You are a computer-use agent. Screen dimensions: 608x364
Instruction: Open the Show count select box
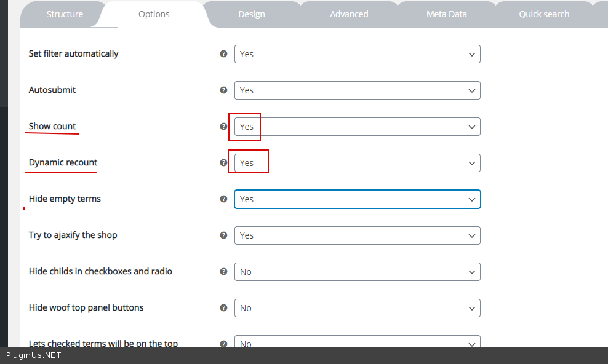point(357,127)
